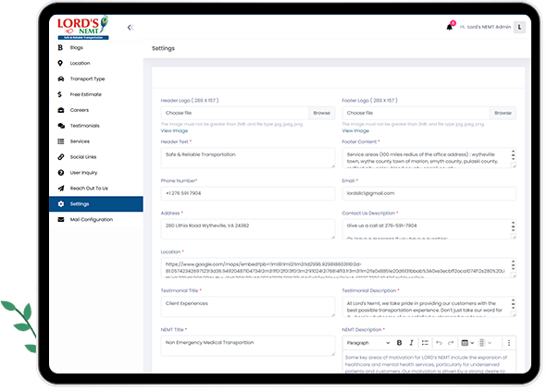
Task: Collapse the sidebar with double-chevron icon
Action: [x=131, y=28]
